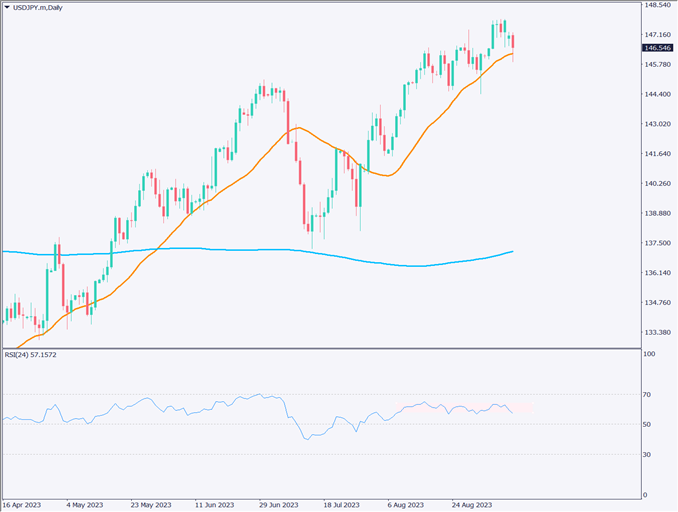Select the RSI 100 scale label
678x512 pixels.
coord(650,354)
